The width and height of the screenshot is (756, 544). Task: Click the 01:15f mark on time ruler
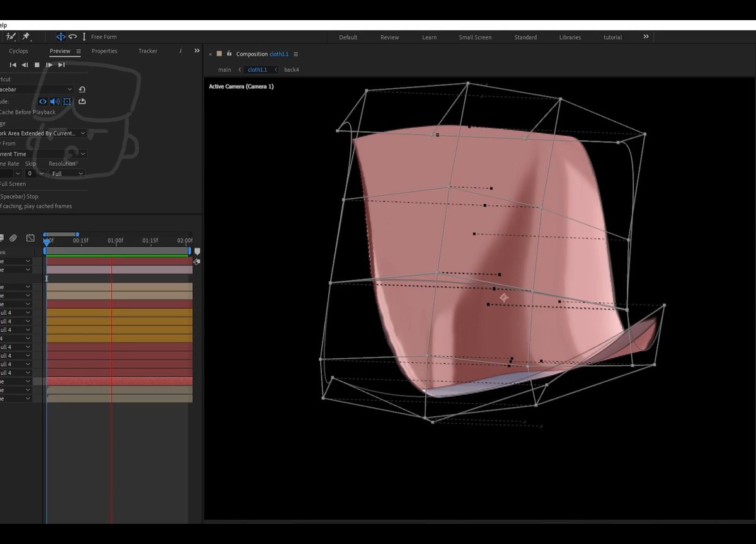(150, 241)
